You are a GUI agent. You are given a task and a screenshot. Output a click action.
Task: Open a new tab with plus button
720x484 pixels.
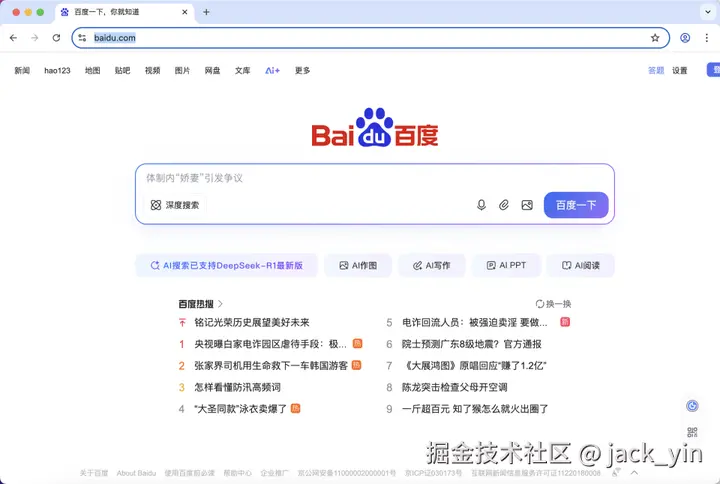[206, 12]
